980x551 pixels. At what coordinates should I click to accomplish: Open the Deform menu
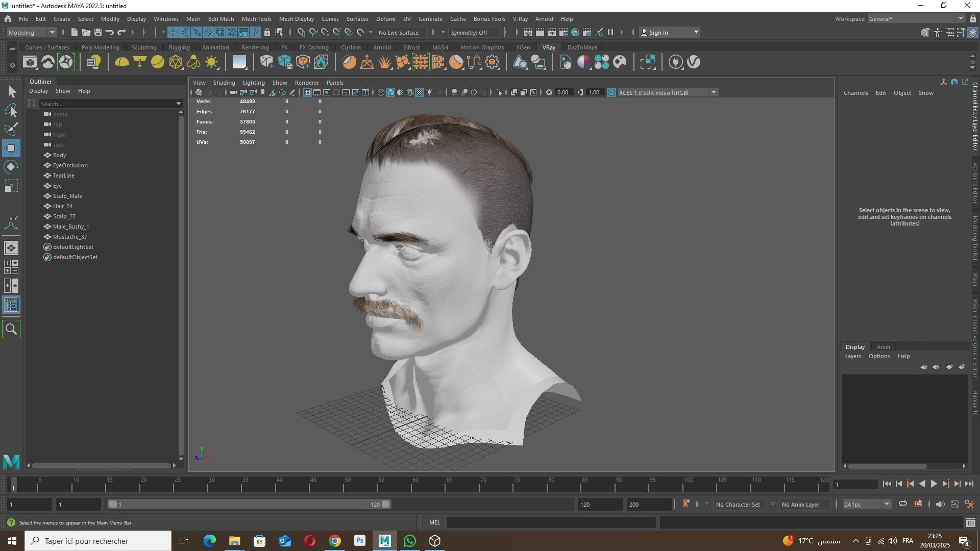385,18
